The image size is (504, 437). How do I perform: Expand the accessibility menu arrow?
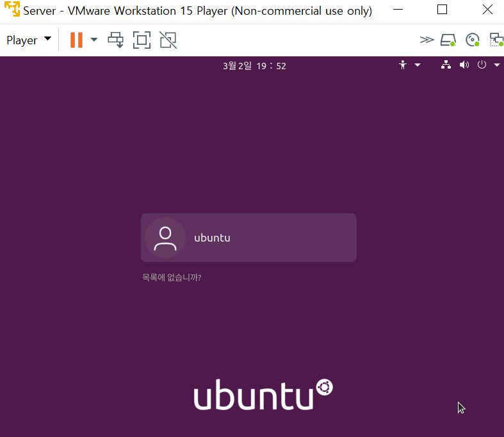coord(418,65)
